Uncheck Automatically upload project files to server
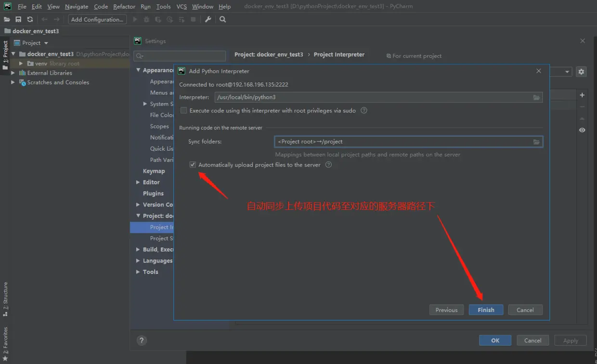597x364 pixels. [193, 165]
